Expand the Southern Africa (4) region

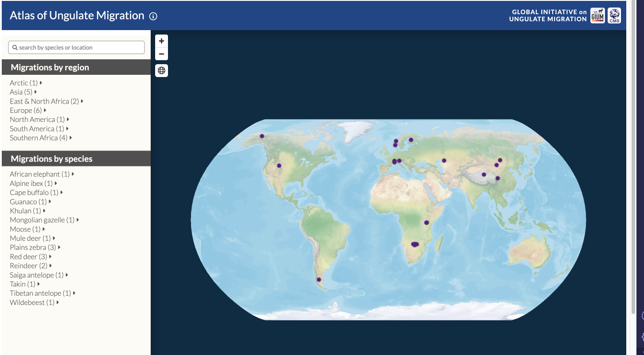click(x=41, y=138)
